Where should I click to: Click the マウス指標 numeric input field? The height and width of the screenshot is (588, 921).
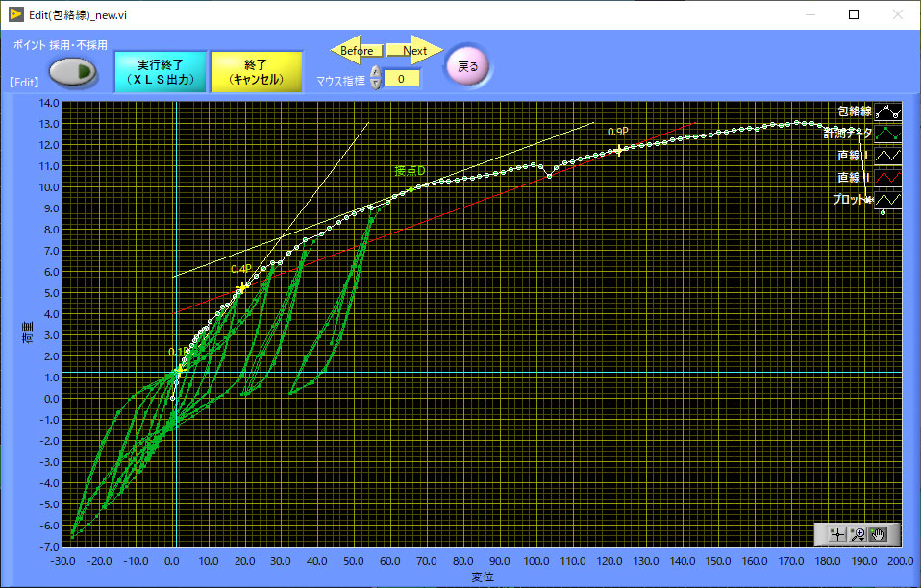(402, 79)
